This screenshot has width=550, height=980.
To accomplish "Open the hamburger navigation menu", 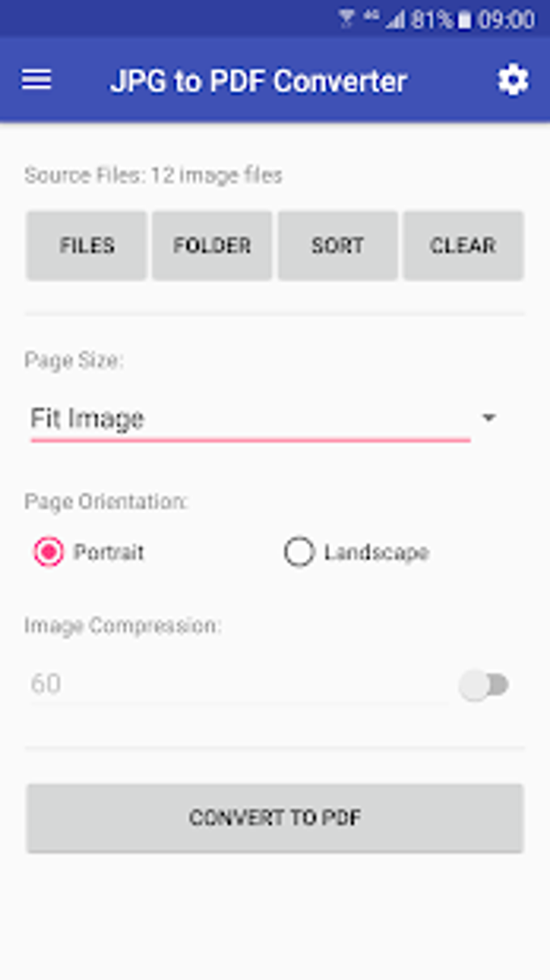I will click(x=36, y=80).
